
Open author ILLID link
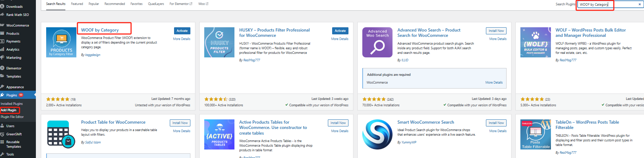[x=405, y=60]
